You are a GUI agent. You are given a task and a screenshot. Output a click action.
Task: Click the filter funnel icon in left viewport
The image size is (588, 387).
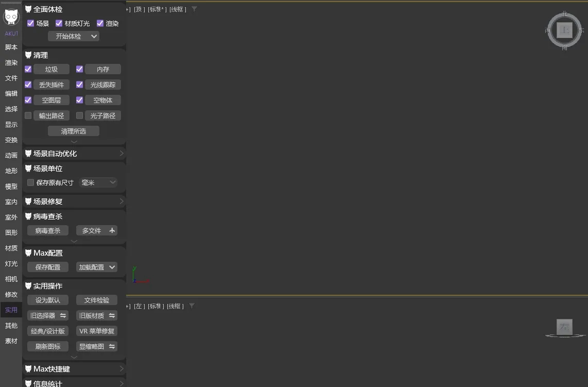click(x=192, y=306)
